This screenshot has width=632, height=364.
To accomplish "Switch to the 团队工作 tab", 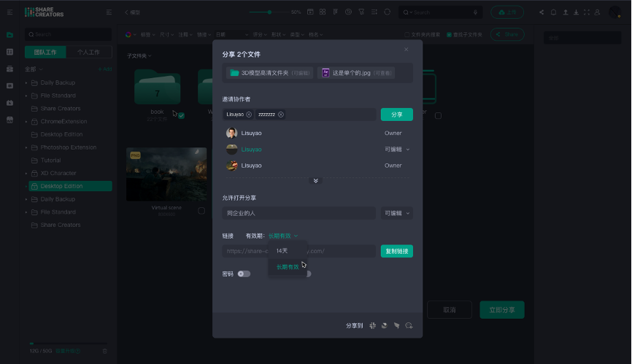I will pos(45,52).
